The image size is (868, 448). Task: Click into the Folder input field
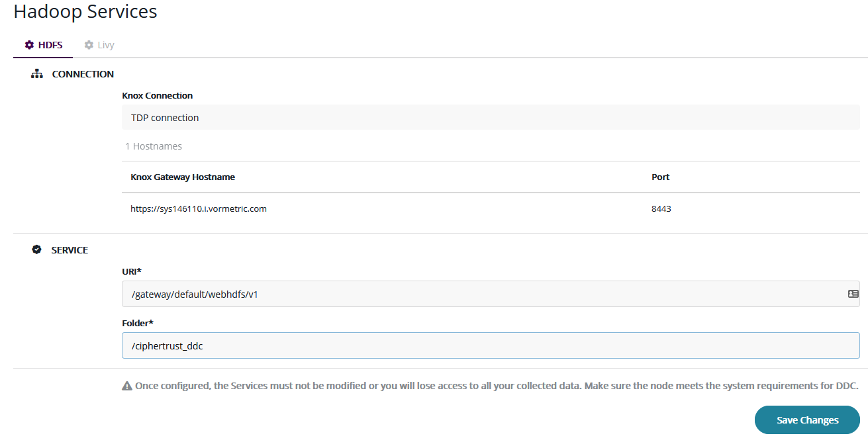pyautogui.click(x=490, y=345)
